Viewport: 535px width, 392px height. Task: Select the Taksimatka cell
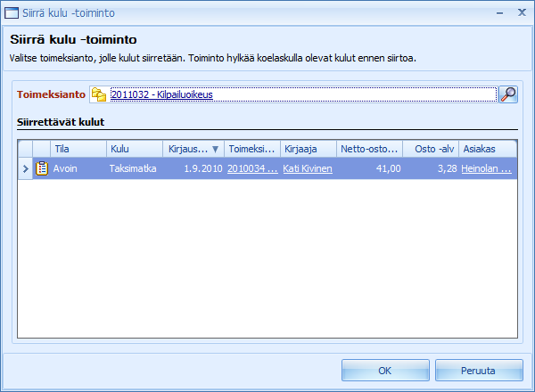(135, 168)
